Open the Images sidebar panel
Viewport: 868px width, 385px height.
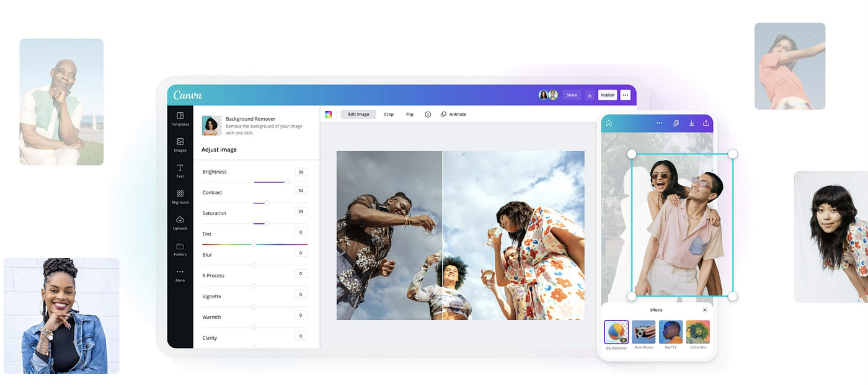point(180,145)
